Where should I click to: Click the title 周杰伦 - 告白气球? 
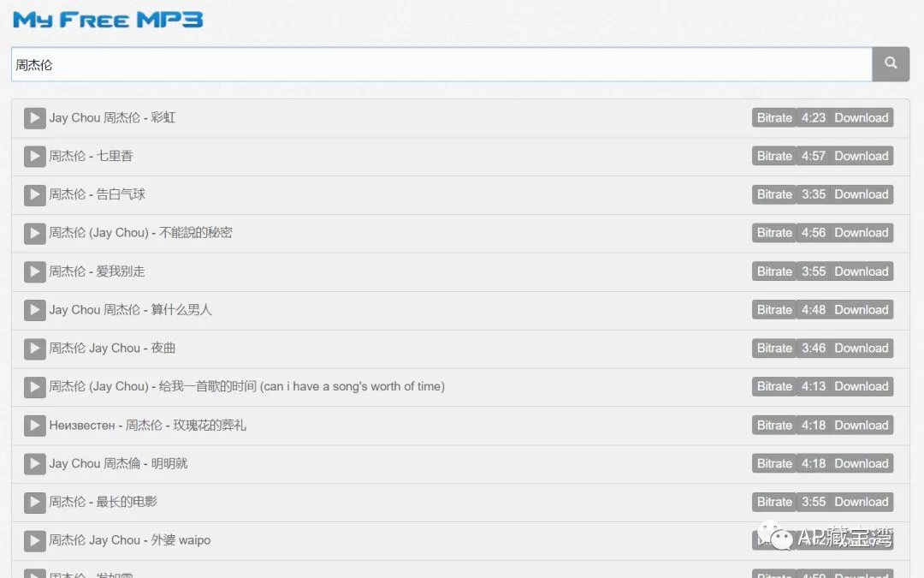(x=97, y=194)
